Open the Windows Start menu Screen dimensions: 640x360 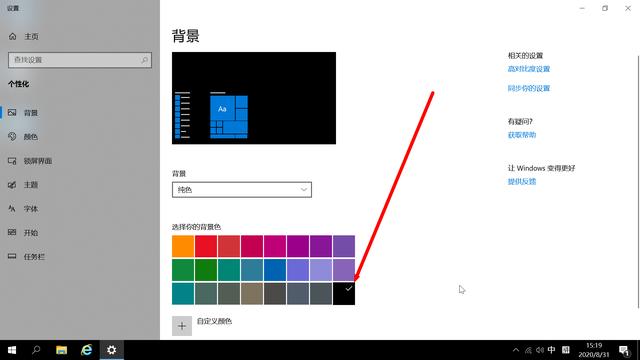(x=12, y=350)
